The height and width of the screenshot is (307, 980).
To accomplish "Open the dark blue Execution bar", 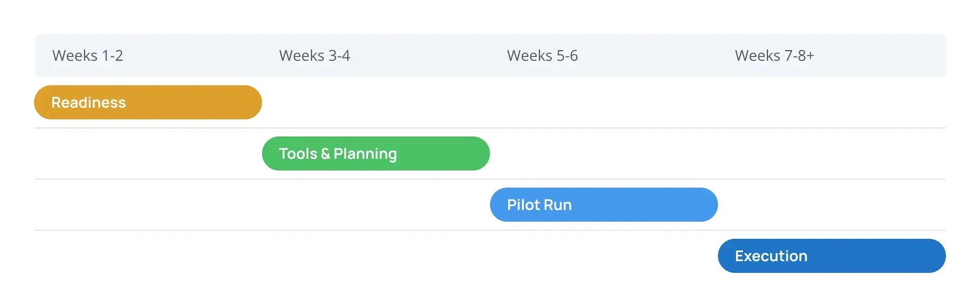I will point(832,256).
